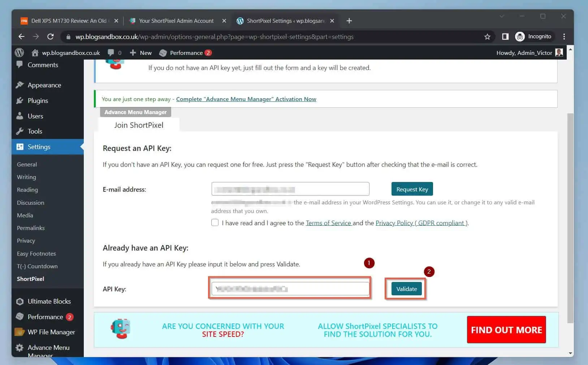This screenshot has height=365, width=588.
Task: Open Easy Footnotes settings
Action: [36, 253]
